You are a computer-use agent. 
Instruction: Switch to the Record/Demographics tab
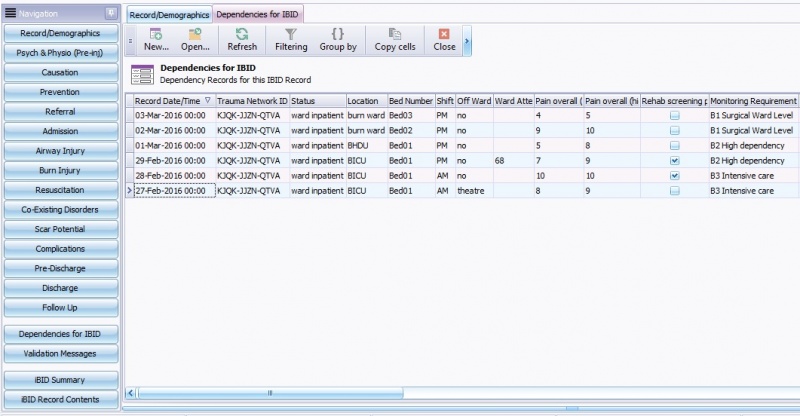(168, 15)
